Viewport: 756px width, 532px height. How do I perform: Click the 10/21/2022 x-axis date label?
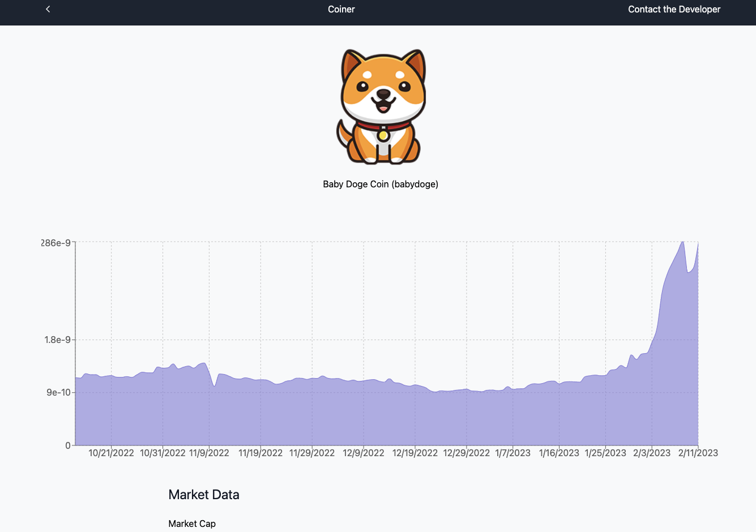click(x=111, y=453)
